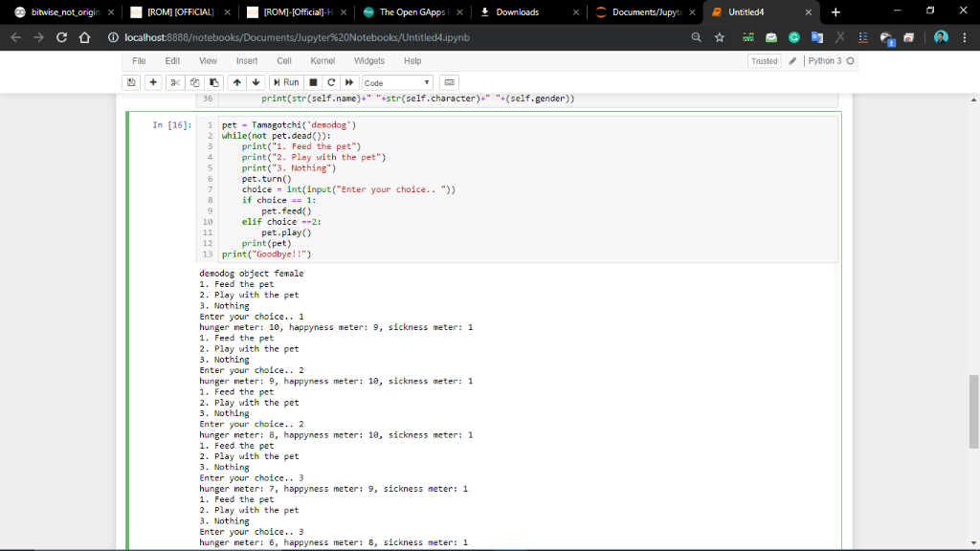Open the Help menu
This screenshot has width=980, height=551.
[x=412, y=61]
